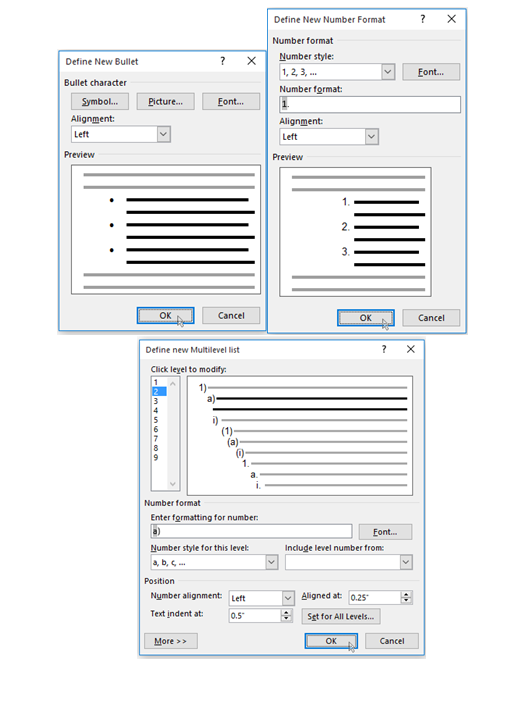The width and height of the screenshot is (510, 715).
Task: Click Set for All Levels button
Action: pyautogui.click(x=341, y=616)
